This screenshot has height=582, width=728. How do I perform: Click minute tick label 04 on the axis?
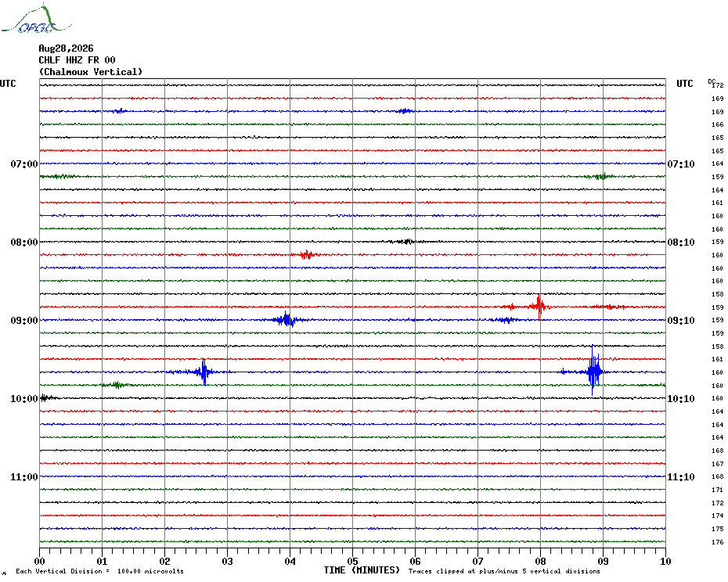(290, 562)
